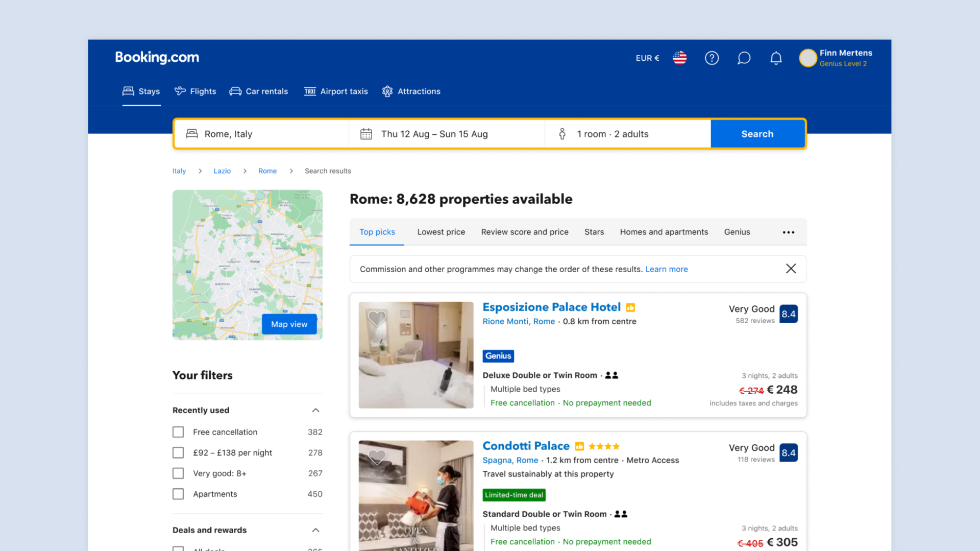
Task: Click thumbs-up badge next to Esposizione Palace Hotel
Action: 630,307
